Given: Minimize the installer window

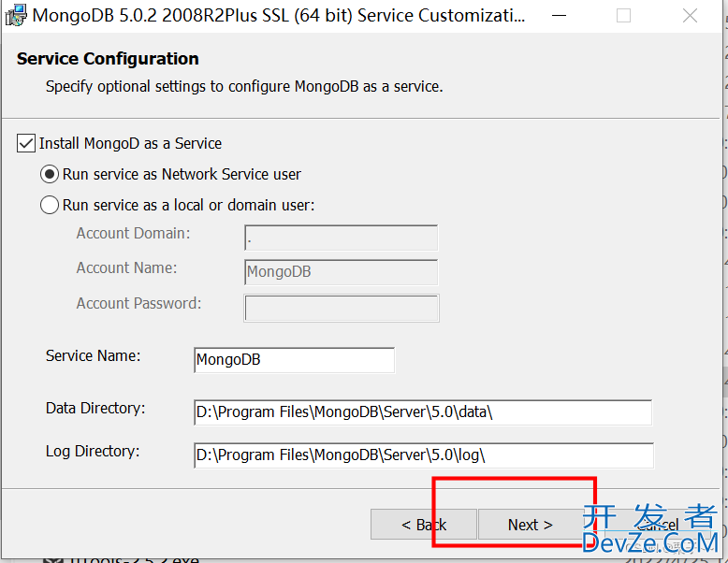Looking at the screenshot, I should 559,15.
